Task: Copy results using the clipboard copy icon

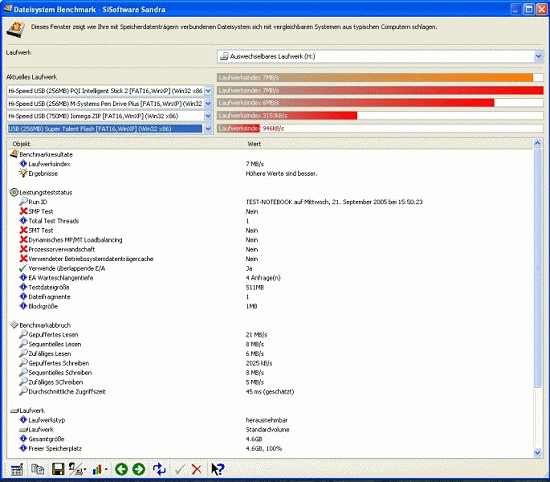Action: [37, 469]
